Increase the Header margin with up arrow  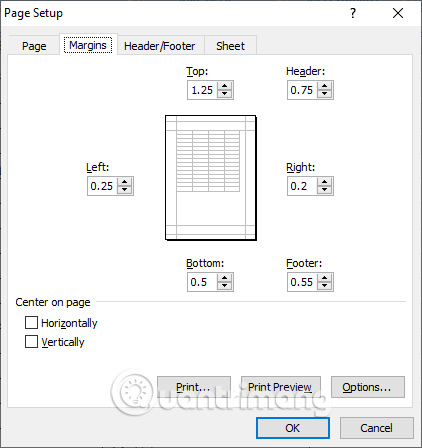(324, 86)
